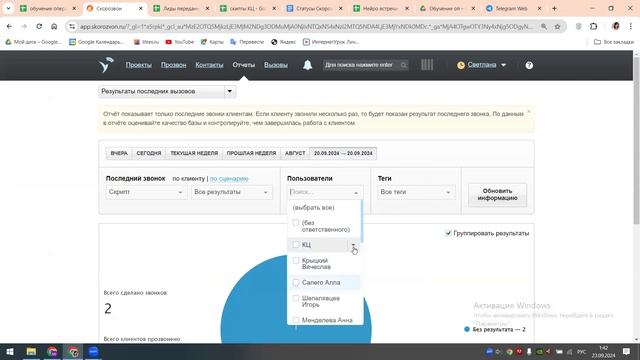Open Светлана user menu

[482, 65]
